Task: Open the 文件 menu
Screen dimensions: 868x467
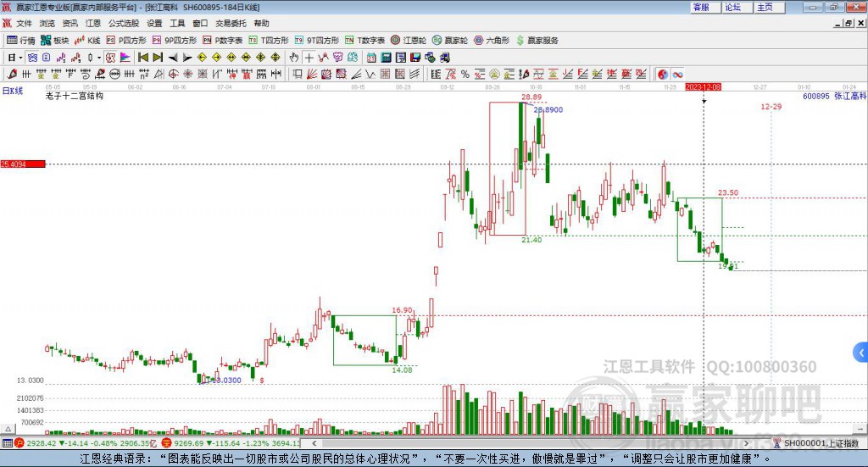Action: coord(25,23)
